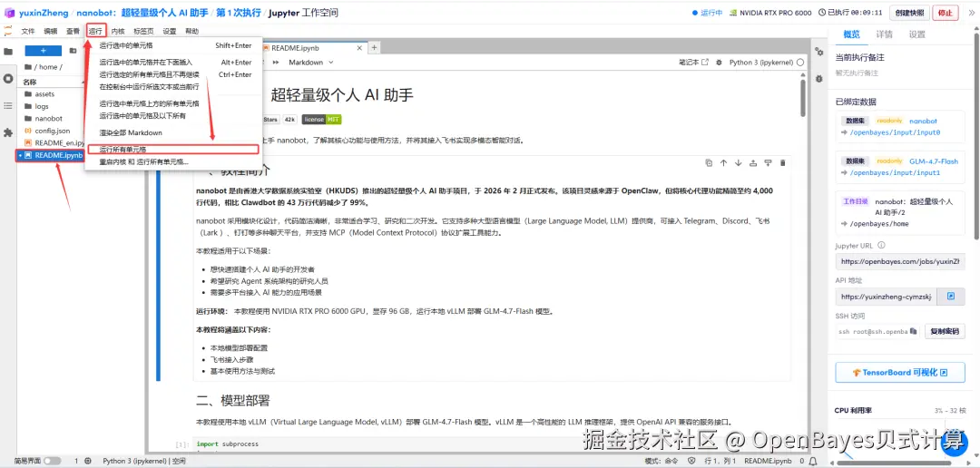Open the extension manager puzzle icon
This screenshot has width=980, height=468.
[8, 132]
